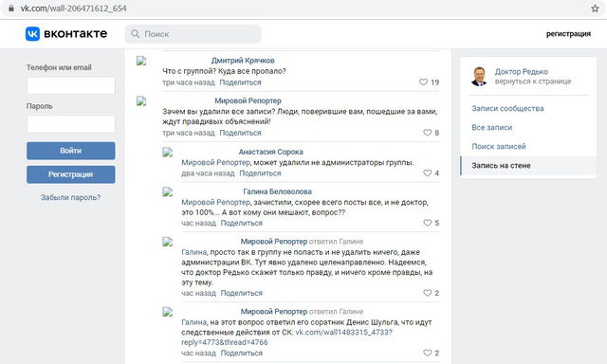Open Галина Беловолова profile name
The image size is (607, 364).
pyautogui.click(x=277, y=191)
